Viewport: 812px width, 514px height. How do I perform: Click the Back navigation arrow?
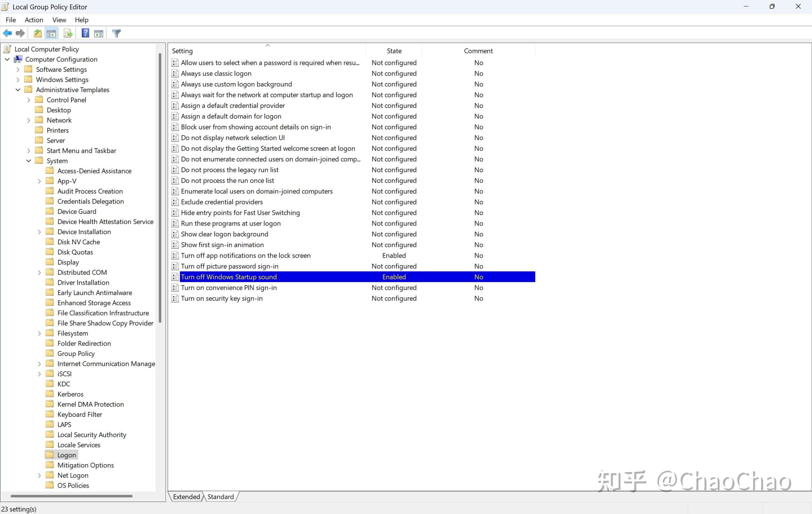tap(7, 33)
